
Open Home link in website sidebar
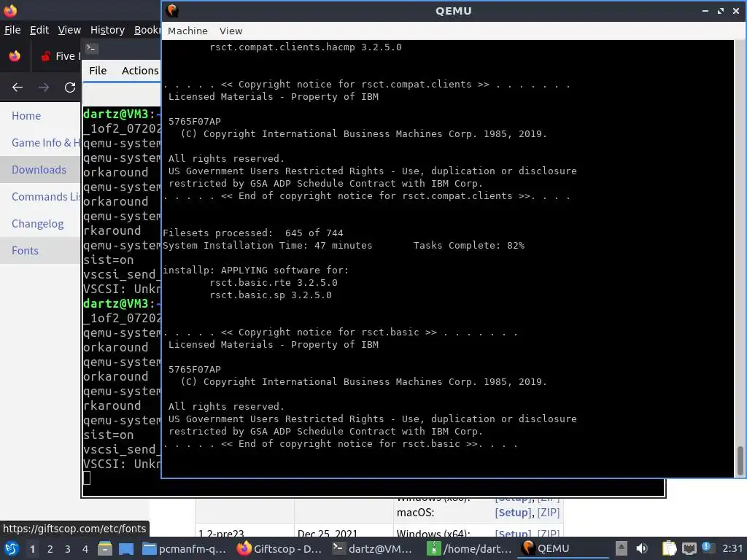pyautogui.click(x=26, y=116)
